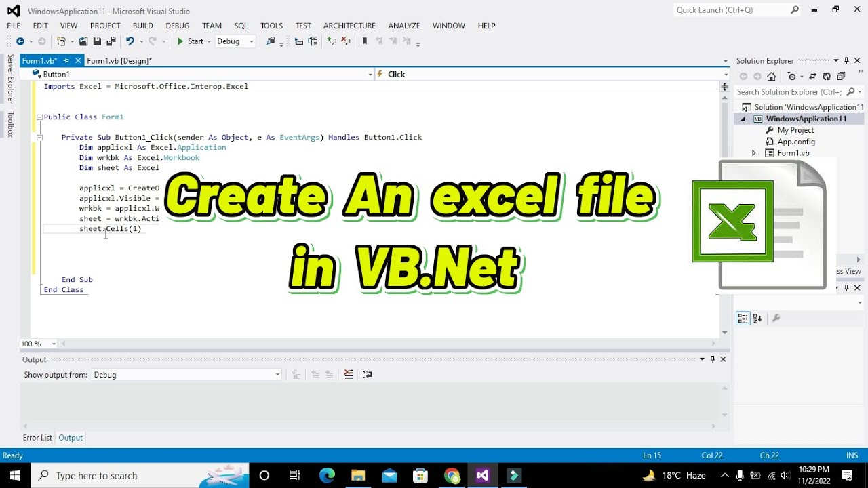Open the DEBUG menu
The image size is (868, 488).
click(x=178, y=26)
